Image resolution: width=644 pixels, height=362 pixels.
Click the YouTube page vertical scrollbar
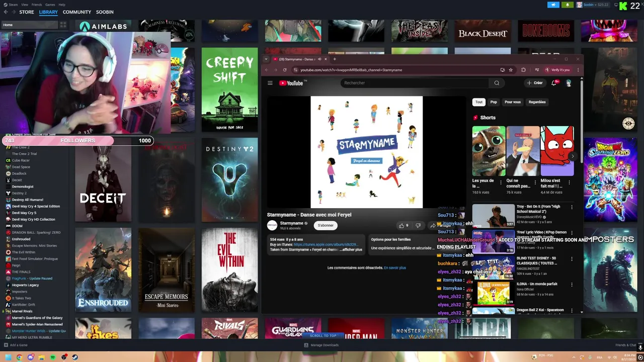pos(582,121)
